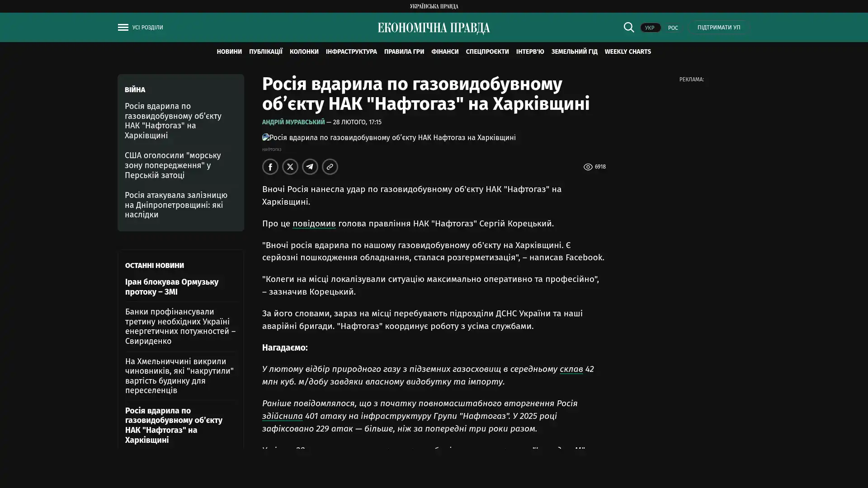The width and height of the screenshot is (868, 488).
Task: Switch language to УКР
Action: click(650, 28)
